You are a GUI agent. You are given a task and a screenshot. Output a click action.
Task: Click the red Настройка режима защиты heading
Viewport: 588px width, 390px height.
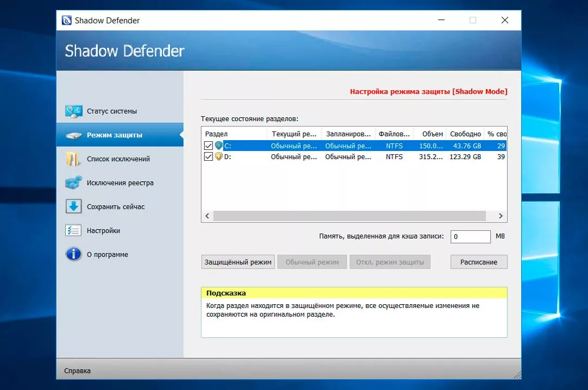point(428,91)
